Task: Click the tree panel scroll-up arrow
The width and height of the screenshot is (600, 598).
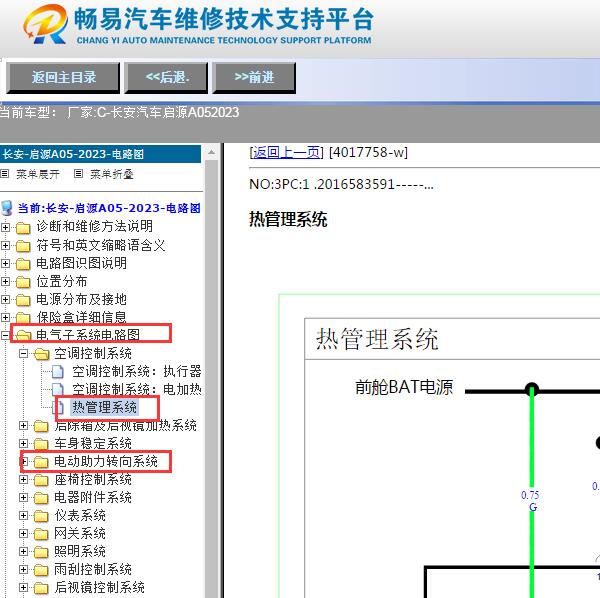Action: (211, 153)
